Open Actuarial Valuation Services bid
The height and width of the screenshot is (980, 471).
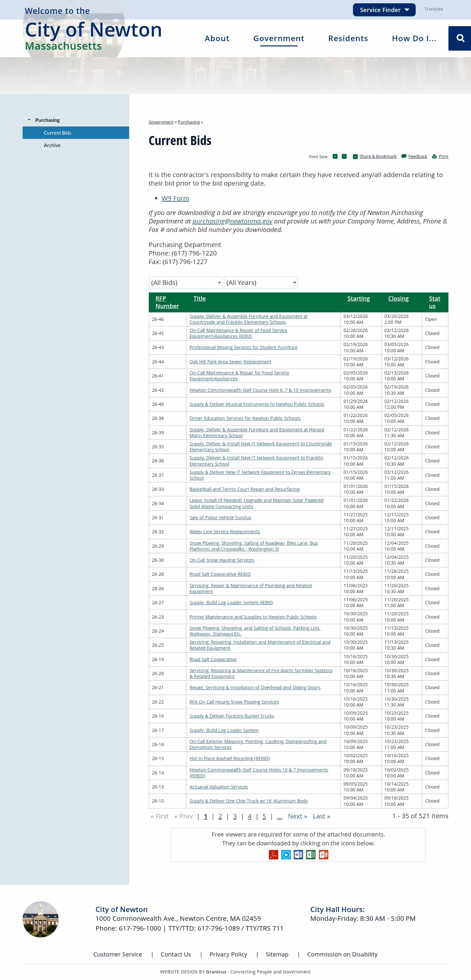click(x=218, y=787)
